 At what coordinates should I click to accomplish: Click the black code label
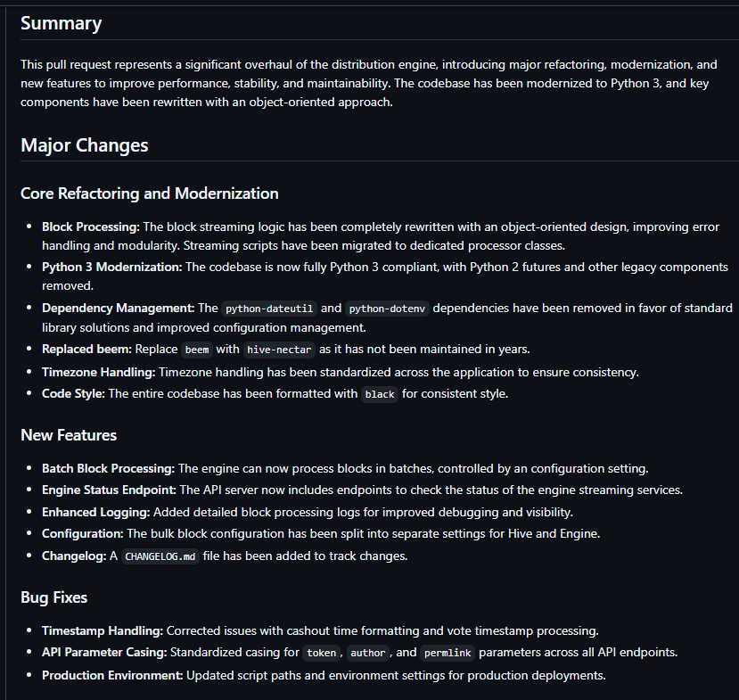click(380, 394)
